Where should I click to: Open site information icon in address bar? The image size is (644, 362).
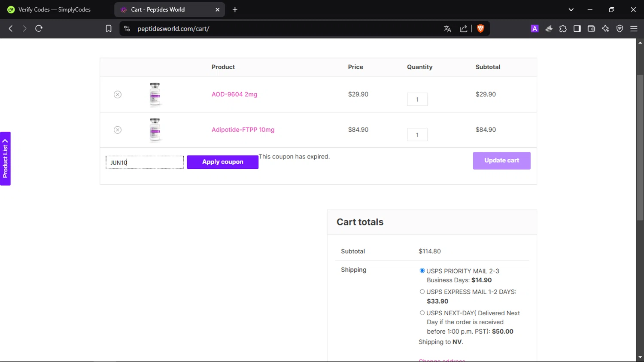point(127,28)
